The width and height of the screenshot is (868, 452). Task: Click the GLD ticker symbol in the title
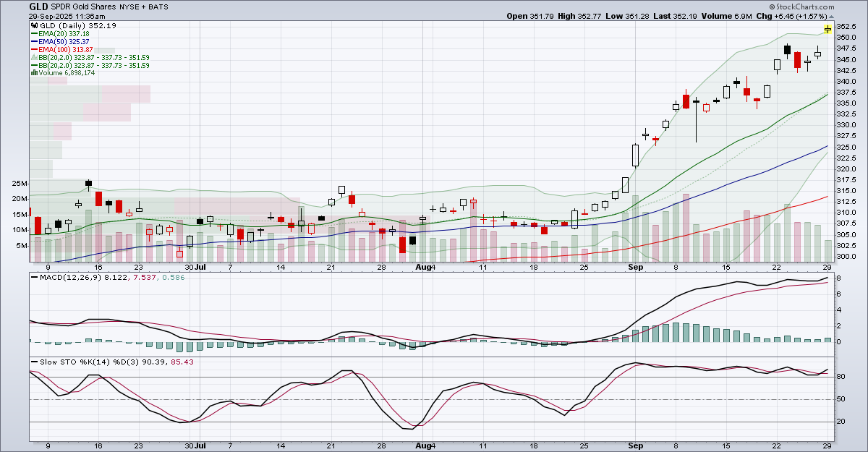(x=38, y=5)
